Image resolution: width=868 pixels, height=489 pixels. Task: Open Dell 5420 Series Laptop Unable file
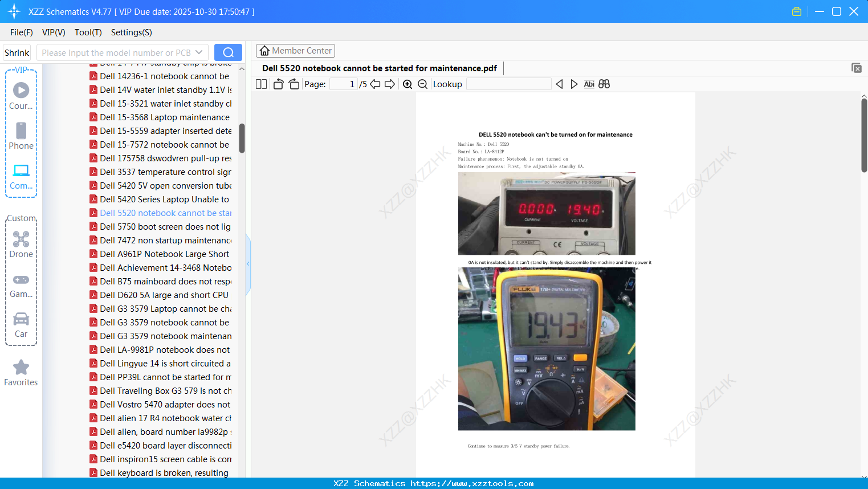click(160, 199)
